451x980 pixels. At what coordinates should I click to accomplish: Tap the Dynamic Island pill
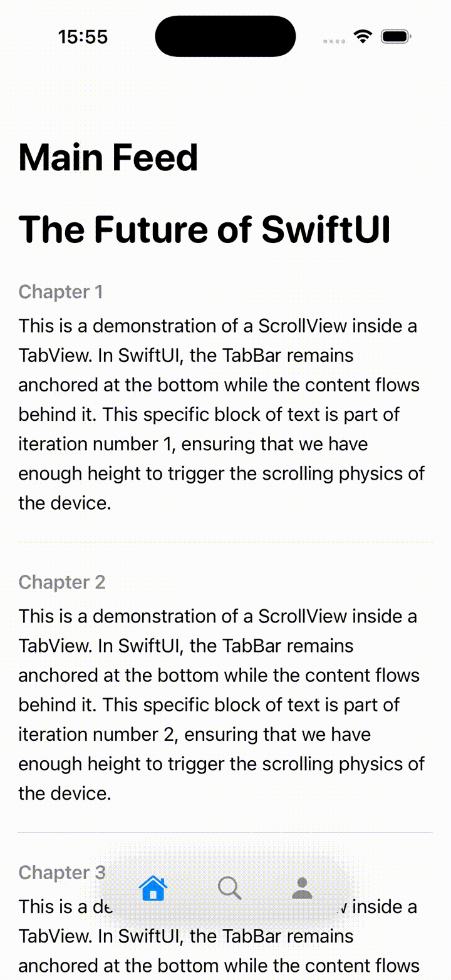[x=225, y=36]
